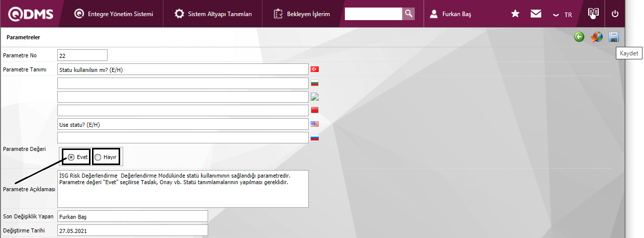Screen dimensions: 644x238
Task: Click the Bulgarian flag icon
Action: (x=315, y=83)
